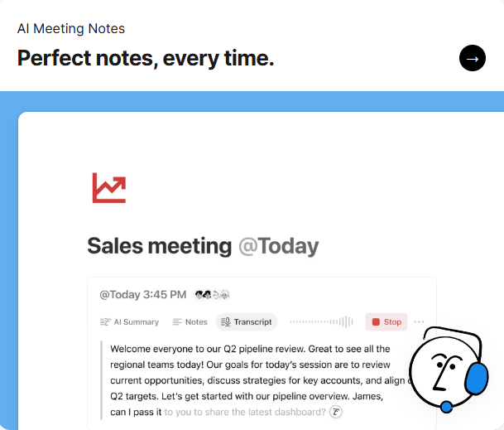
Task: Switch to the AI Summary tab
Action: 129,322
